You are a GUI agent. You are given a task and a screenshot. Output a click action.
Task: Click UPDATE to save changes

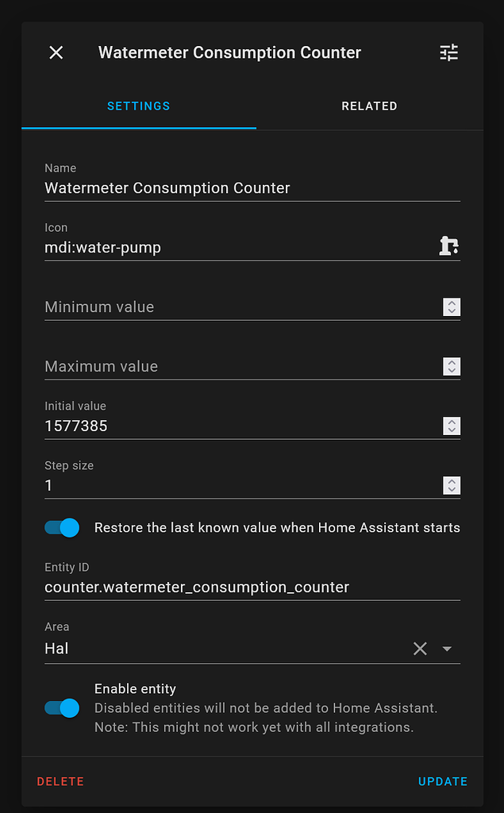[442, 781]
